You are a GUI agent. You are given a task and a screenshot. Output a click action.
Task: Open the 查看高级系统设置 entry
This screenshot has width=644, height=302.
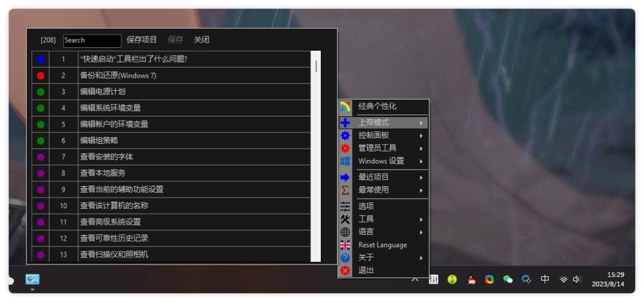(194, 222)
